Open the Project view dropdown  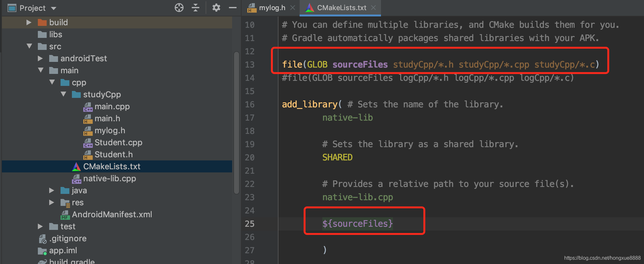[x=54, y=8]
